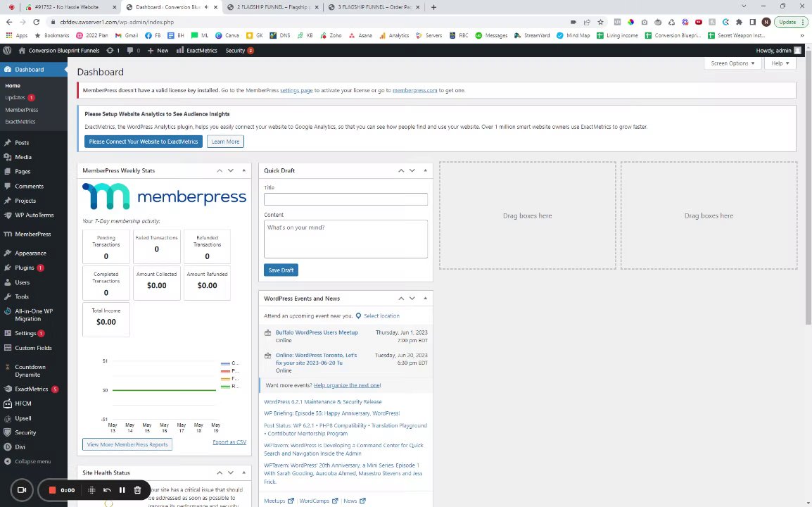
Task: Click the memberpress.com link
Action: (415, 90)
